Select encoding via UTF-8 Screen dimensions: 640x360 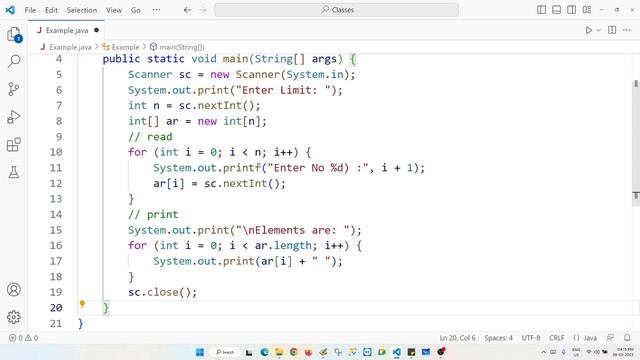[531, 338]
